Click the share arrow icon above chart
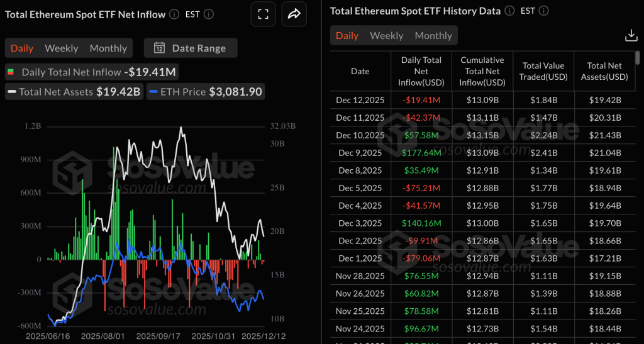 point(293,14)
